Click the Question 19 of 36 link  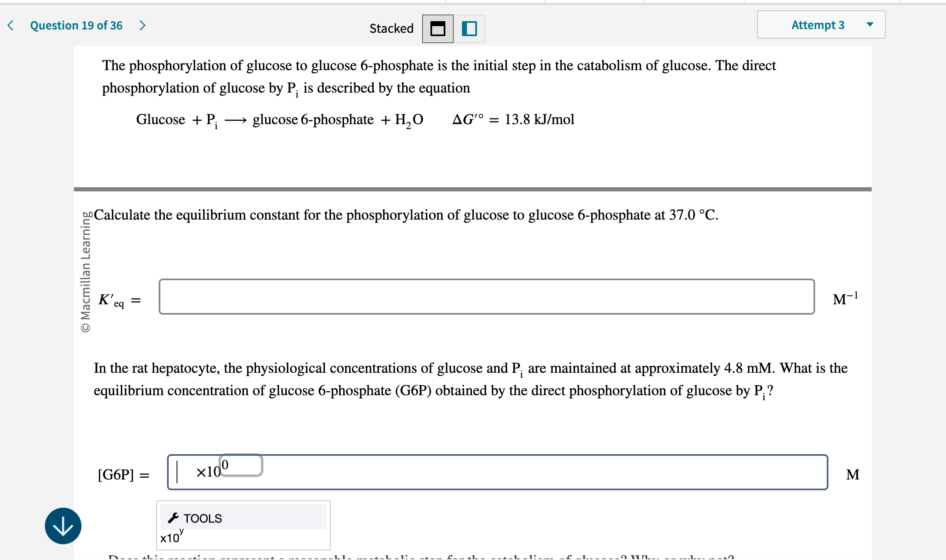[x=76, y=25]
